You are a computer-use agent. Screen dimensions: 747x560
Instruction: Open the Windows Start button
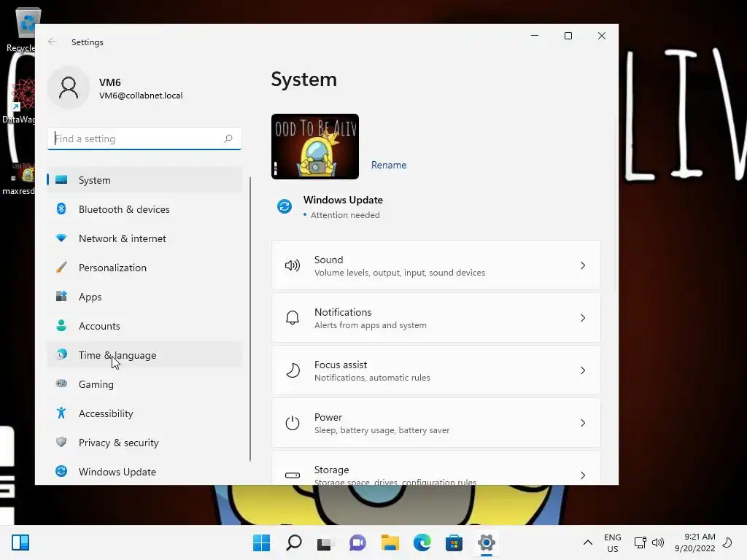tap(262, 542)
